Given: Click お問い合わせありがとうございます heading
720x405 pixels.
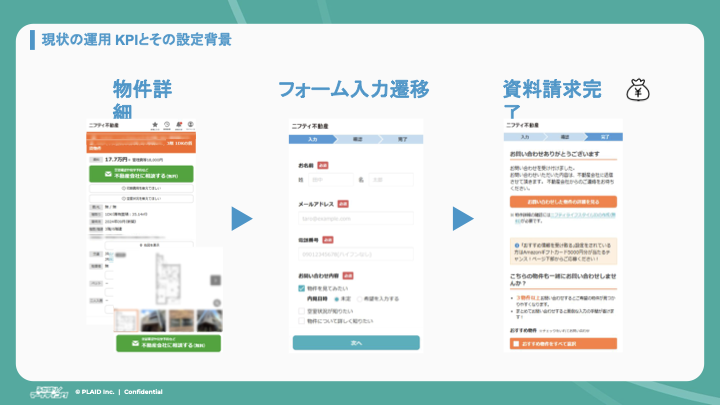Looking at the screenshot, I should [x=555, y=154].
